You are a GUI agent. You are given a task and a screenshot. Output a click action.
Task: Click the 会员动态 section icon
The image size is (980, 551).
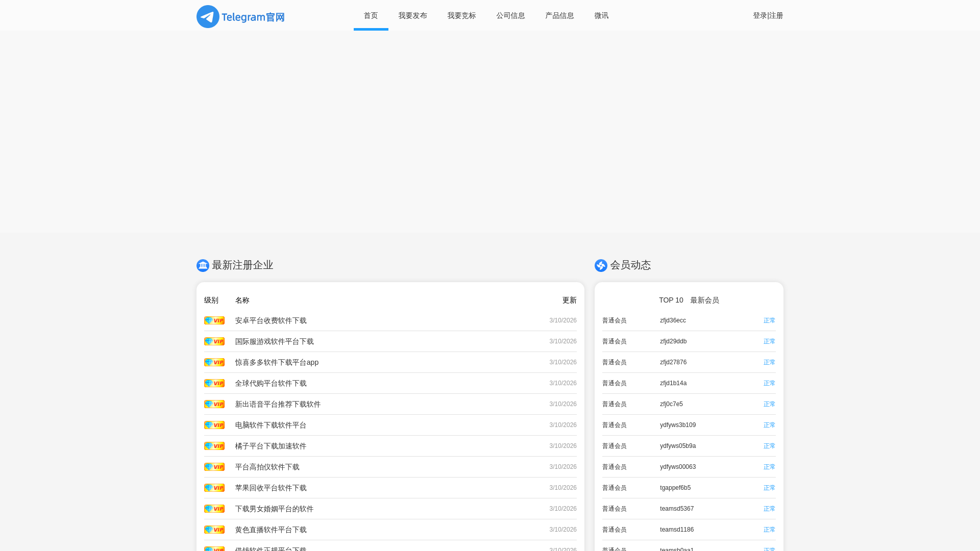click(601, 265)
